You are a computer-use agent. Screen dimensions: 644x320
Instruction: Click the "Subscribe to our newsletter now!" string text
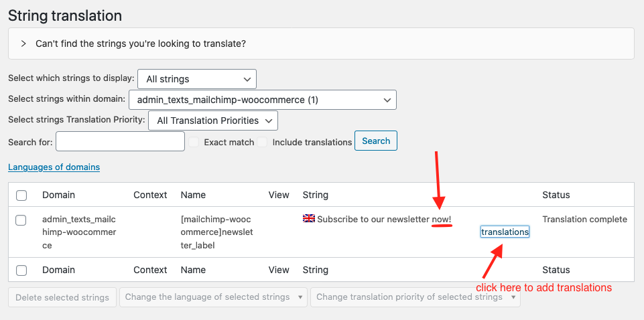click(384, 219)
